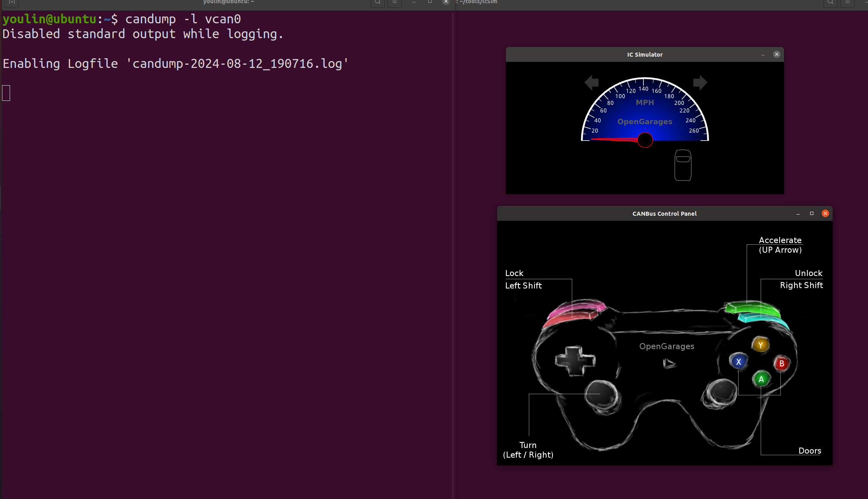Click the candump logfile name in the terminal

click(237, 63)
